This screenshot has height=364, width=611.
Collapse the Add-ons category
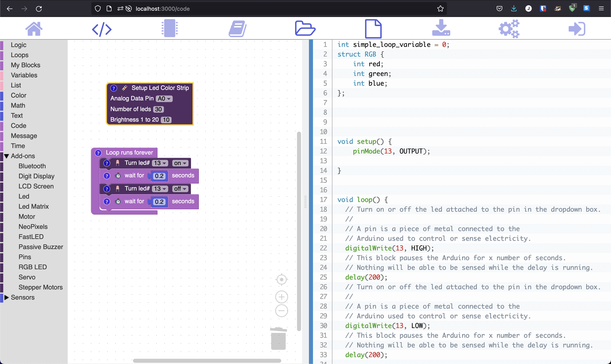pyautogui.click(x=7, y=156)
